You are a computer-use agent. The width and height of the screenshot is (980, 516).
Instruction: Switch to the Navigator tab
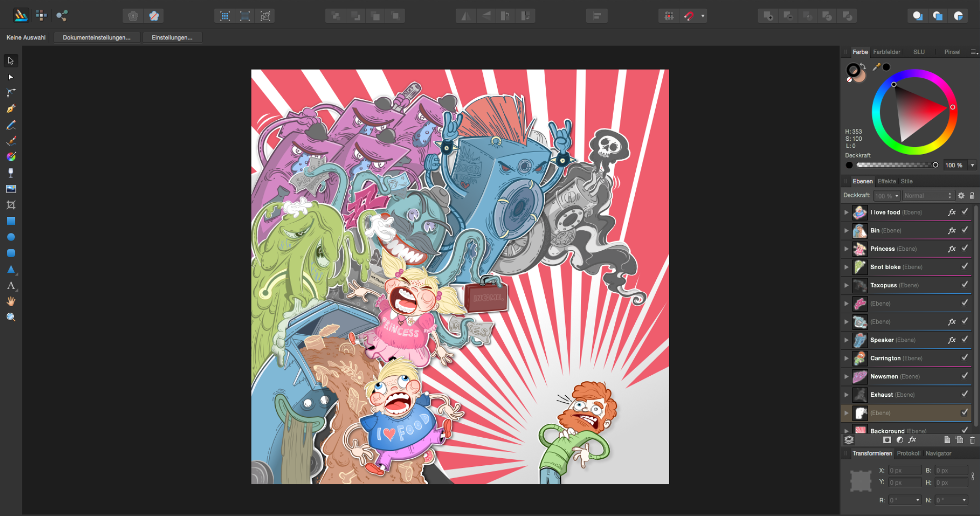938,454
